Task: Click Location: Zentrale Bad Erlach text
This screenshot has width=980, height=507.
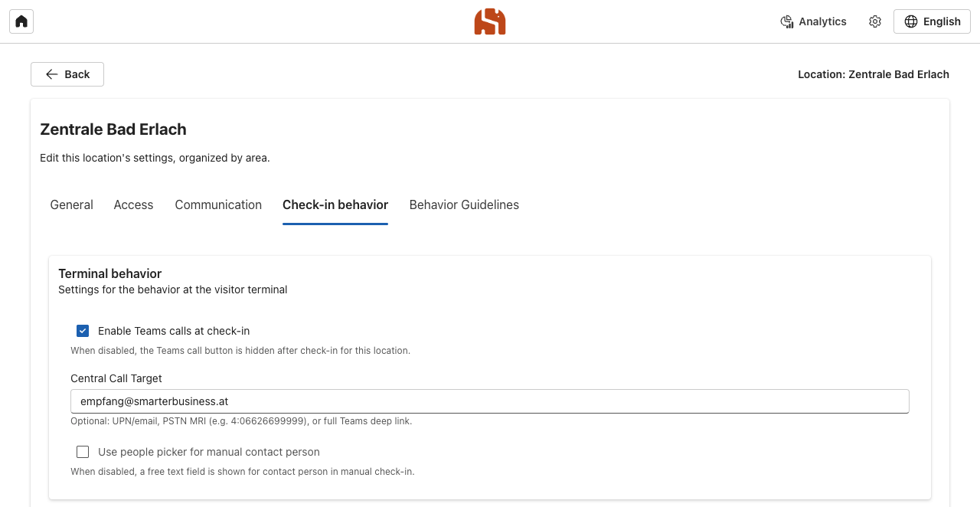Action: point(874,74)
